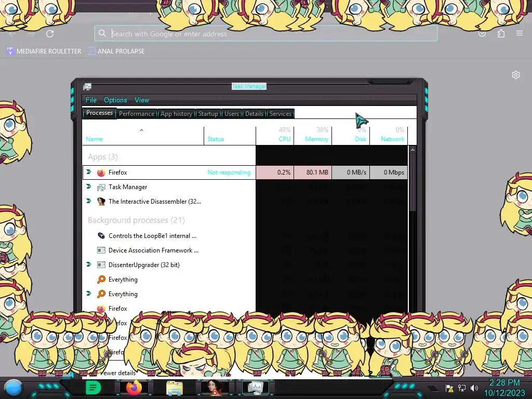Expand the Firefox app process group
This screenshot has width=532, height=399.
click(x=89, y=172)
